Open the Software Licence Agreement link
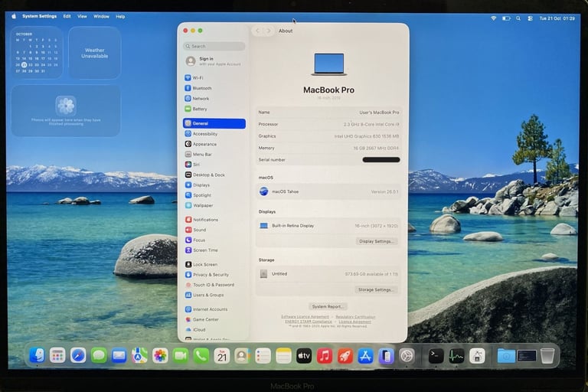This screenshot has height=392, width=588. click(x=305, y=317)
